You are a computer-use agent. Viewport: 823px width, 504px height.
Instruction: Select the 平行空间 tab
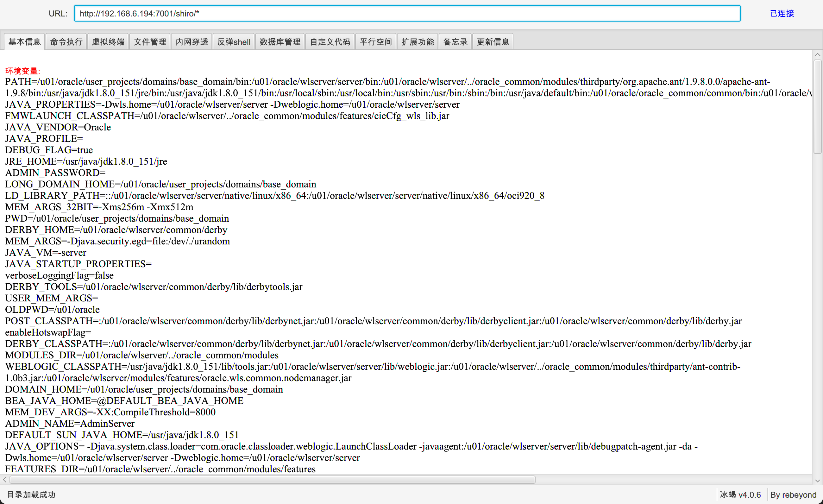point(375,42)
